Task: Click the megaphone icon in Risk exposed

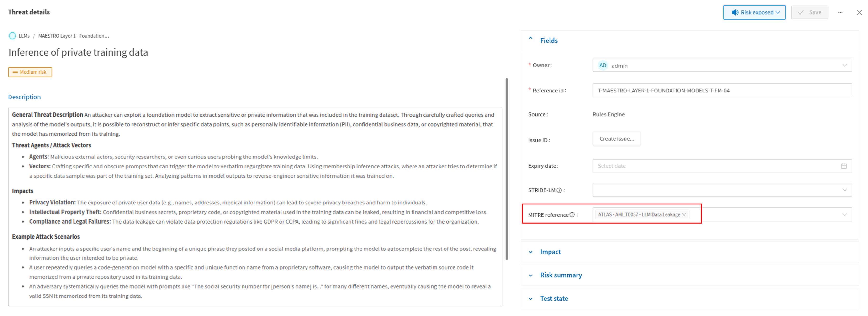Action: [735, 12]
